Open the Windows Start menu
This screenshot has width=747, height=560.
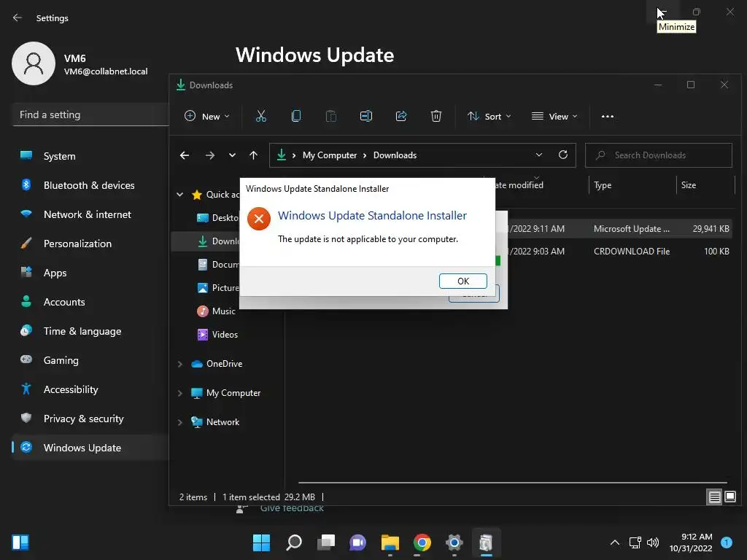[x=261, y=542]
